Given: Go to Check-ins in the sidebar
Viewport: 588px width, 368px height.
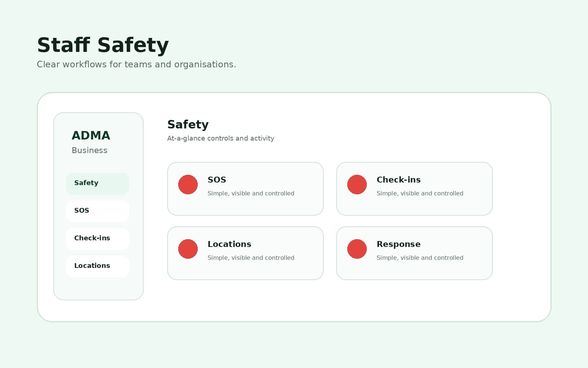Looking at the screenshot, I should 97,238.
